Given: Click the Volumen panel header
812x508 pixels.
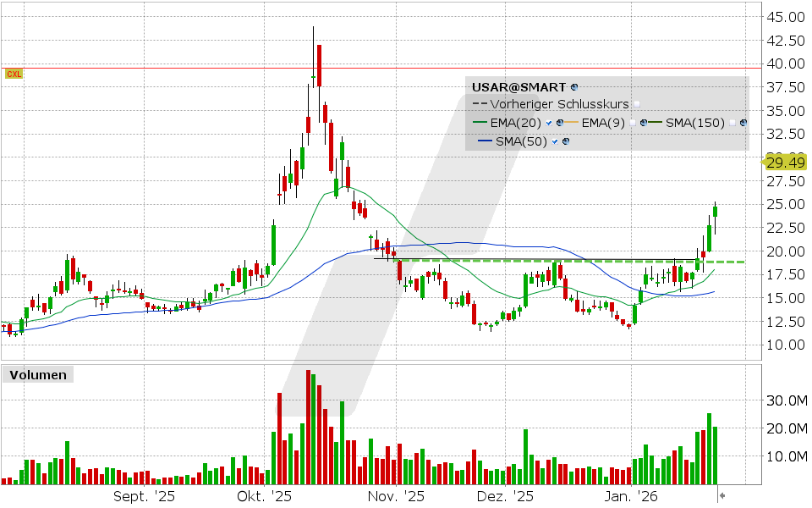Looking at the screenshot, I should [x=37, y=374].
